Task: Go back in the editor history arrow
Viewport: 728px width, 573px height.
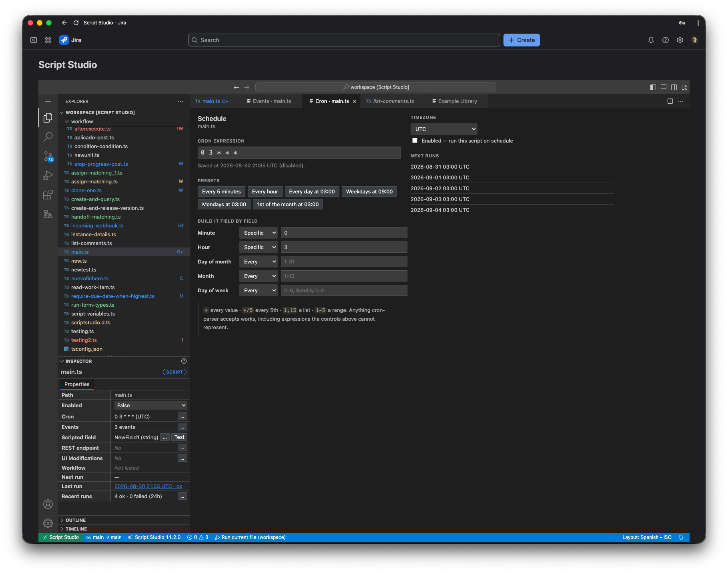Action: pos(236,87)
